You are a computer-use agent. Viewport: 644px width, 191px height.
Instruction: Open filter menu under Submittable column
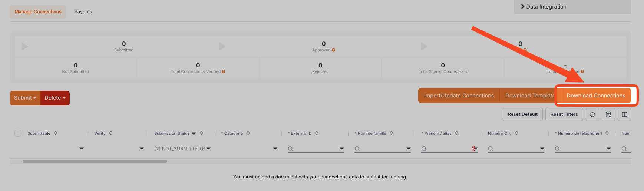(x=82, y=149)
